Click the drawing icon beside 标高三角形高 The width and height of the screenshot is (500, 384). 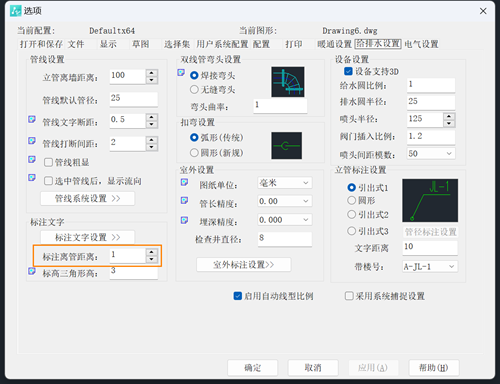[x=32, y=271]
